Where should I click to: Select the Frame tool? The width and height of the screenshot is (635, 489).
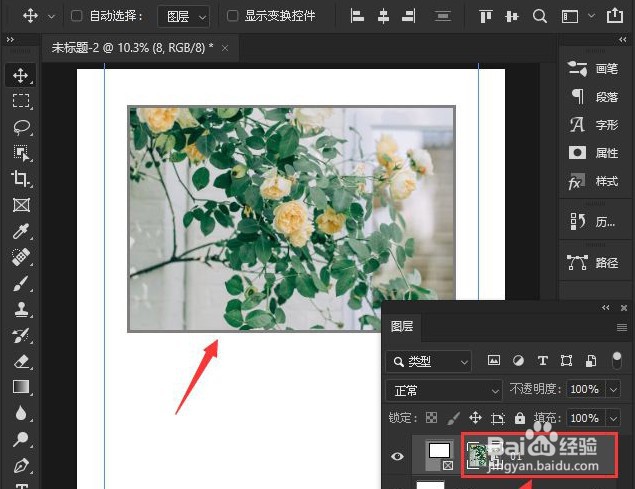21,205
